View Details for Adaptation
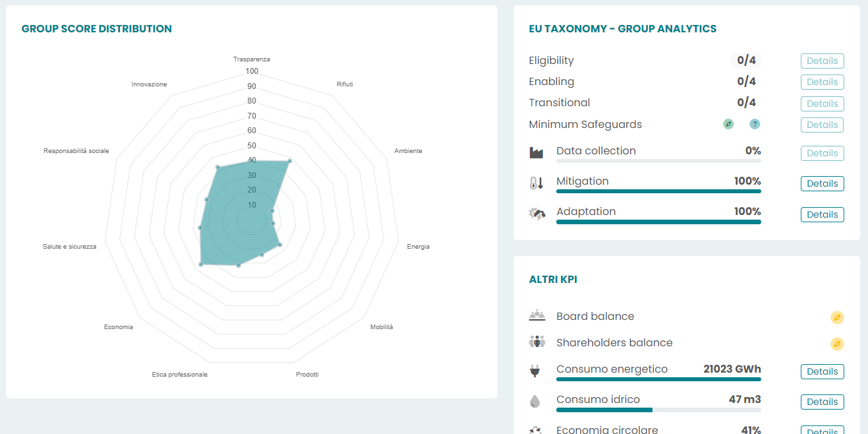 (x=822, y=214)
